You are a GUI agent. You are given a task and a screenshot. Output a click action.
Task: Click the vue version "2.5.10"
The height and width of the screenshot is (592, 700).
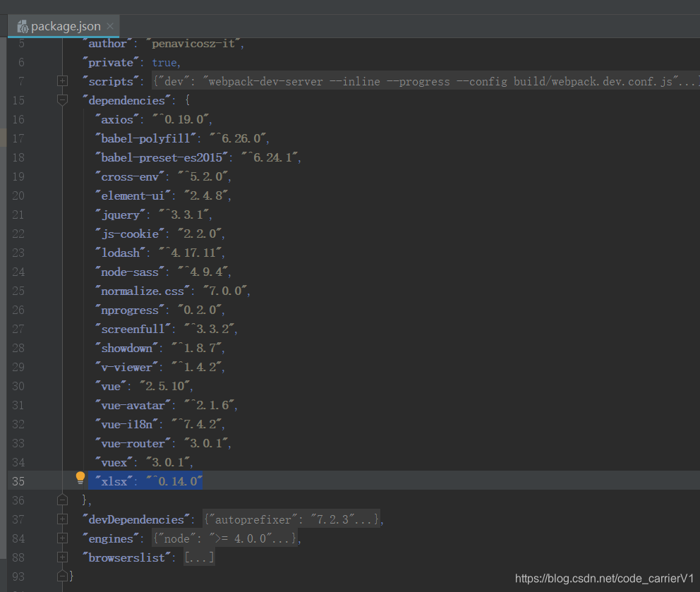point(164,386)
